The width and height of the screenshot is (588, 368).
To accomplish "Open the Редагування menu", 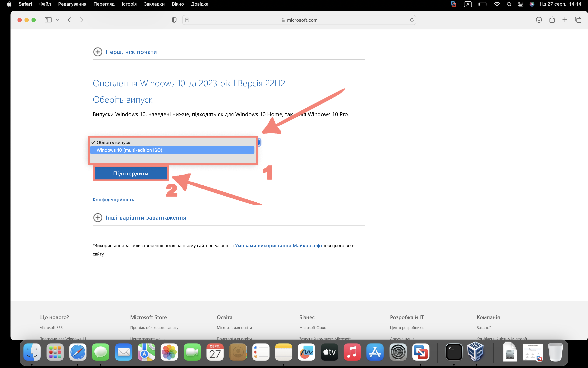I will tap(72, 4).
